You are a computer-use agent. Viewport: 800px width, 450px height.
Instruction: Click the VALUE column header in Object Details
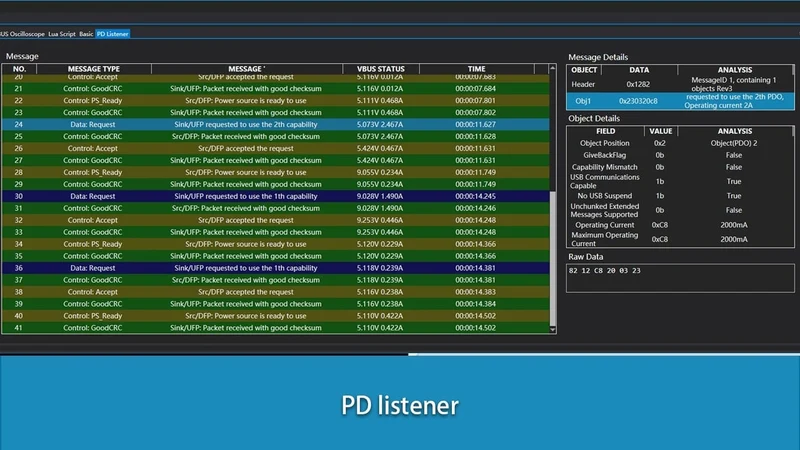(661, 131)
